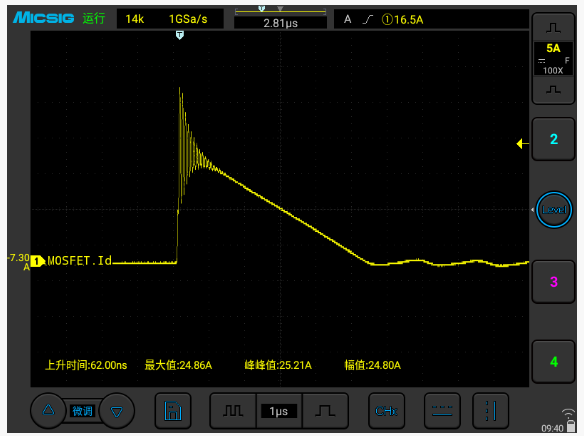Open the CHx channel selection button
This screenshot has height=436, width=584.
386,411
